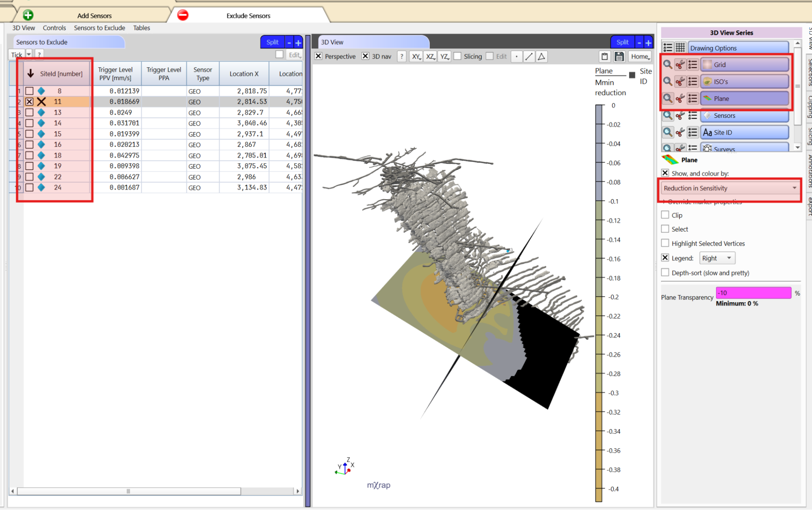Screen dimensions: 812x510
Task: Click the scissors clip icon for Site ID
Action: tap(680, 132)
